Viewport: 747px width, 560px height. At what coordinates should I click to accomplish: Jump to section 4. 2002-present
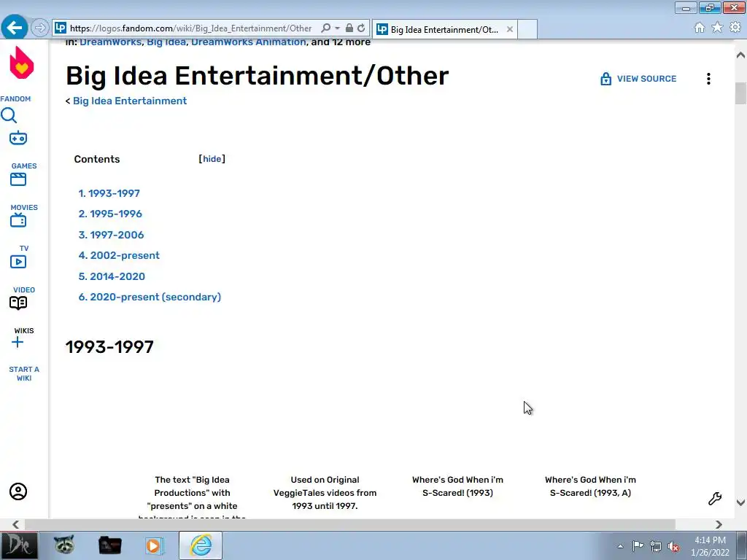click(119, 255)
